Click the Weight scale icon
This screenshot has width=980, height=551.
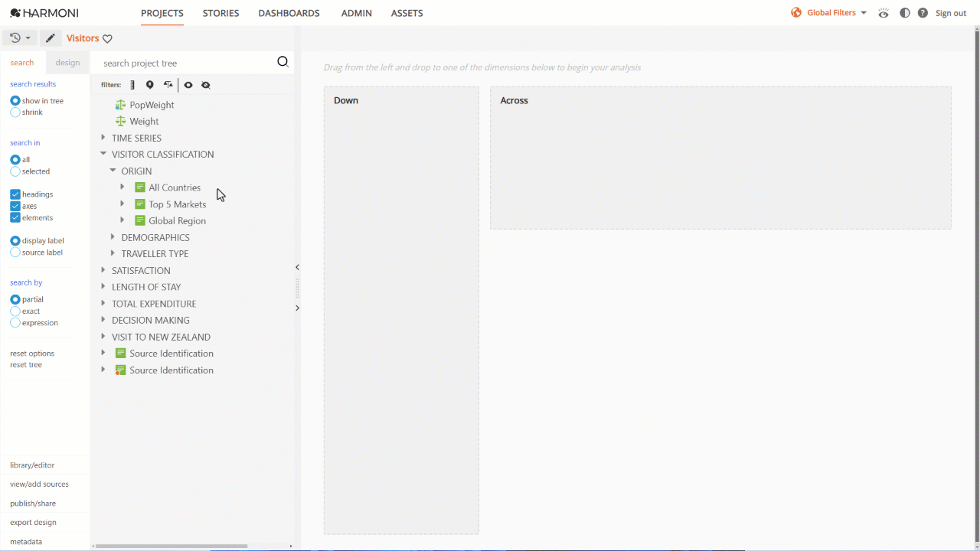(x=120, y=121)
